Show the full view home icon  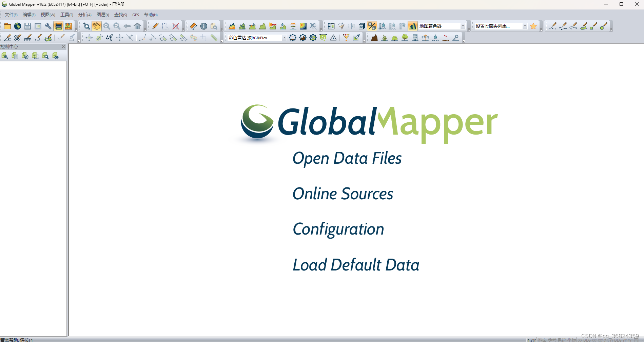point(137,26)
